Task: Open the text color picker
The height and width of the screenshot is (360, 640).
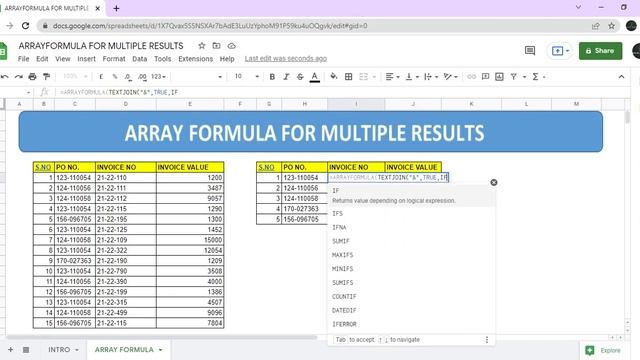Action: point(314,77)
